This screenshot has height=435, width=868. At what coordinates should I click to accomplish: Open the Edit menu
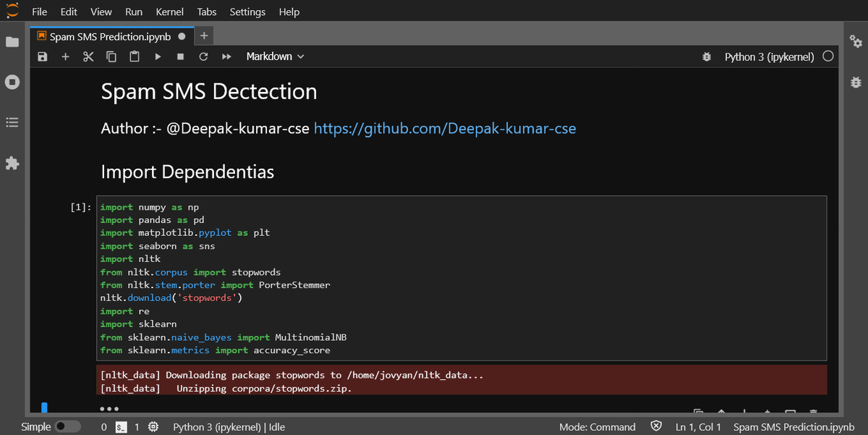coord(69,12)
